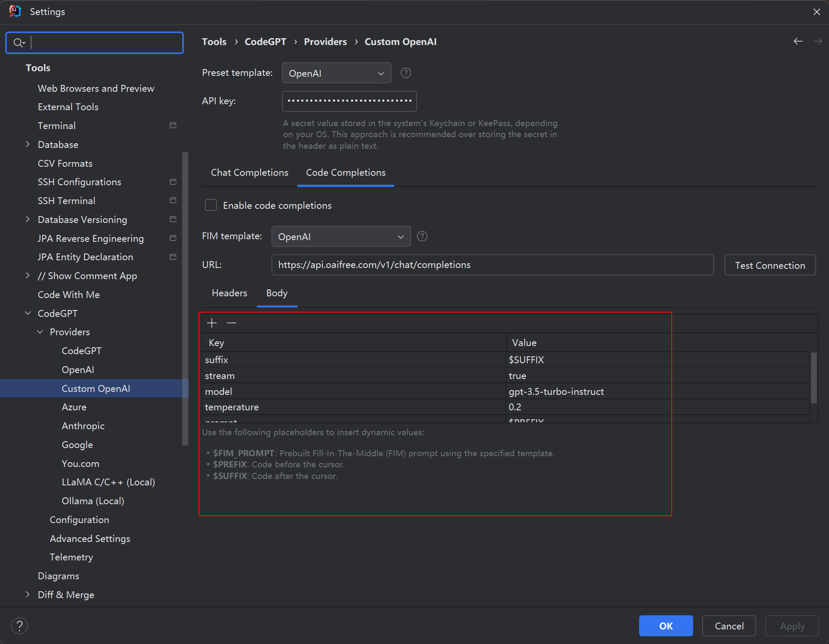Enable code completions checkbox
The image size is (829, 644).
[211, 205]
